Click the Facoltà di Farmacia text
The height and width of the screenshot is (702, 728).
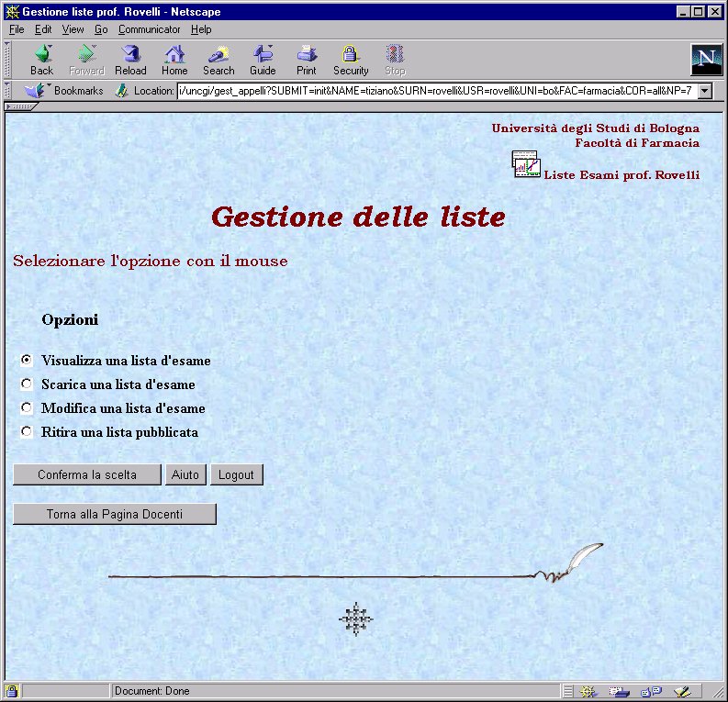click(637, 143)
